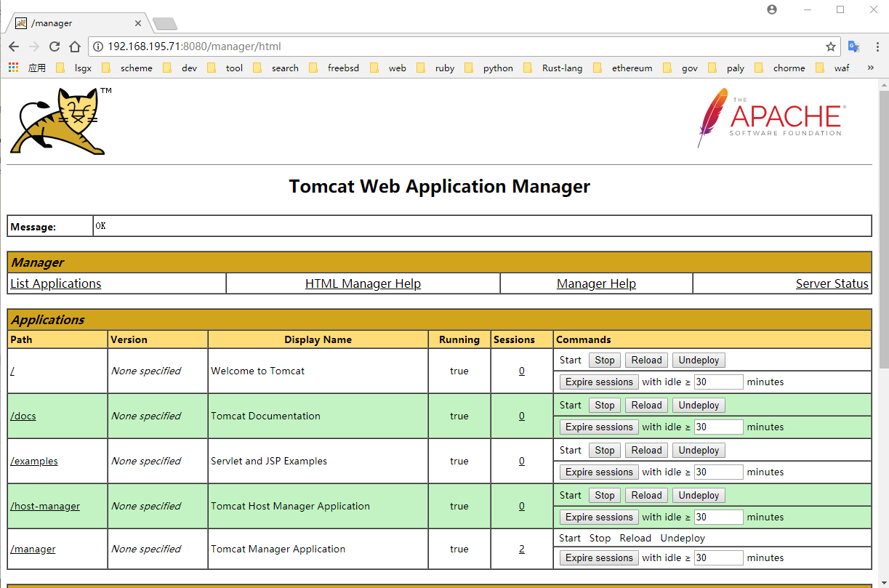Open the dev bookmark folder
The height and width of the screenshot is (588, 889).
pos(180,68)
